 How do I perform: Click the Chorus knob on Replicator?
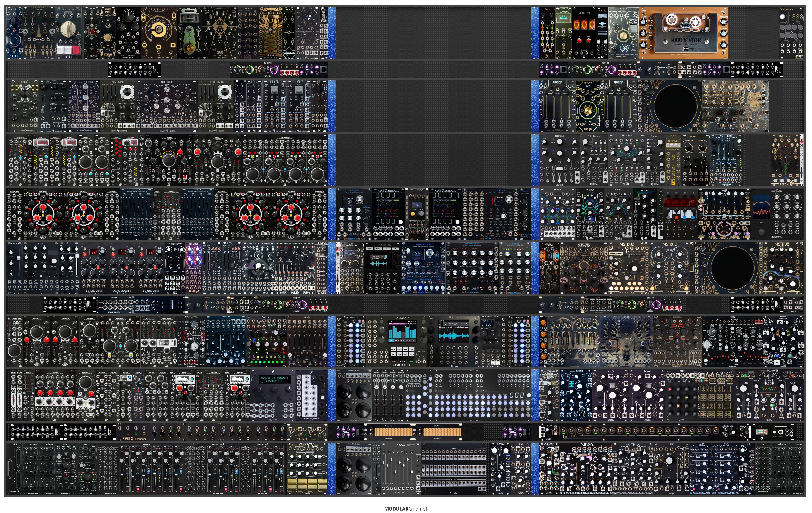point(643,22)
